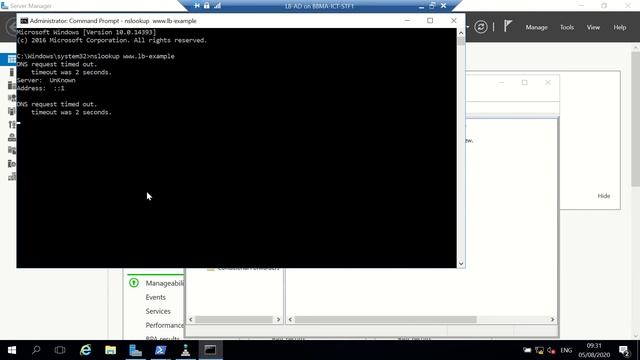The image size is (640, 360).
Task: Open Manageability in the server tile
Action: click(164, 283)
